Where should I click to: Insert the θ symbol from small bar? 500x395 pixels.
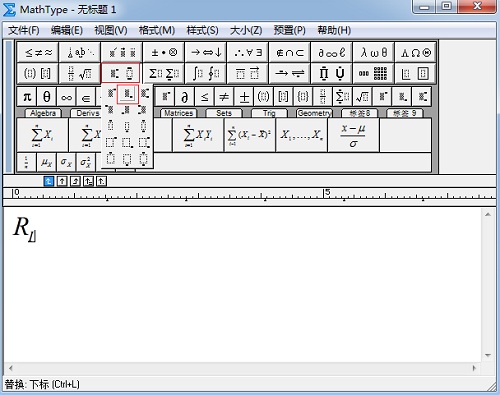[47, 97]
